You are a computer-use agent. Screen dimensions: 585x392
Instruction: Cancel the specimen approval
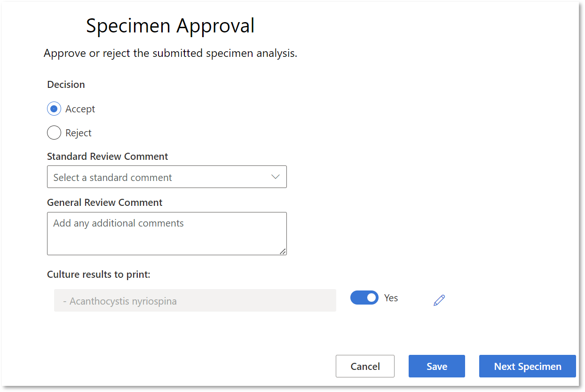[x=365, y=366]
